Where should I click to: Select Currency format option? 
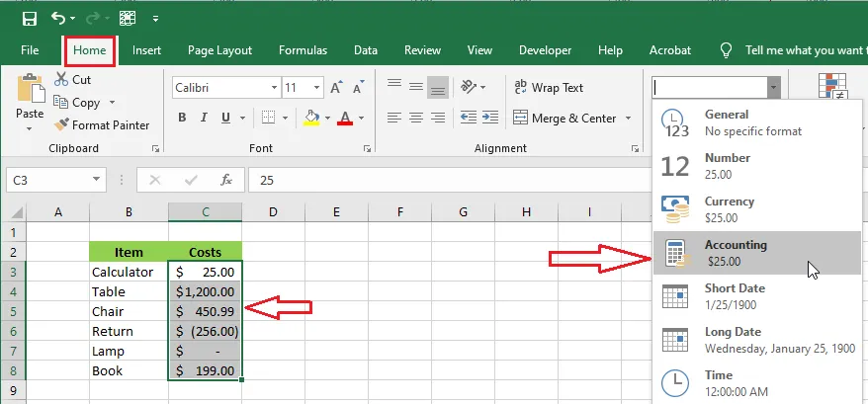click(757, 209)
